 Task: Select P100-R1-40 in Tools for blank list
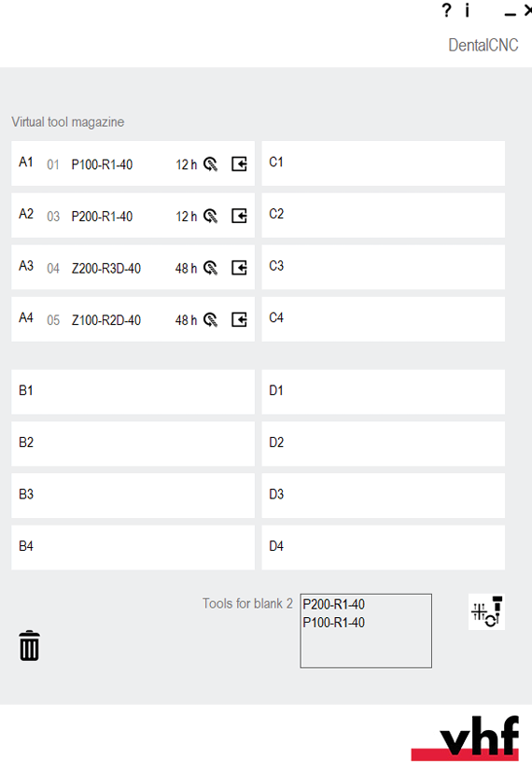coord(334,623)
